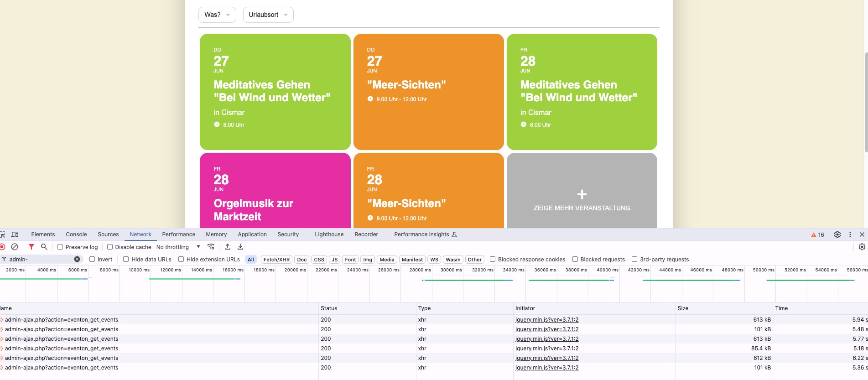Switch to the Console tab
The height and width of the screenshot is (380, 868).
76,234
